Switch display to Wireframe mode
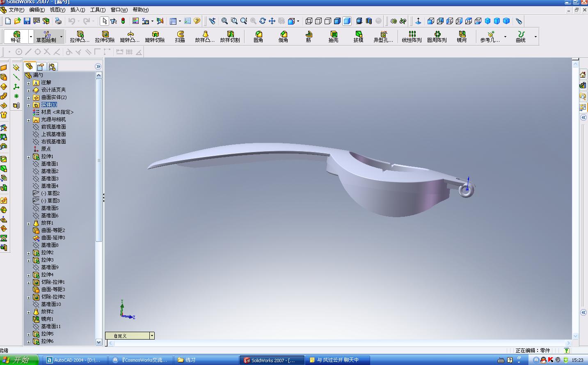The width and height of the screenshot is (588, 365). pyautogui.click(x=309, y=21)
